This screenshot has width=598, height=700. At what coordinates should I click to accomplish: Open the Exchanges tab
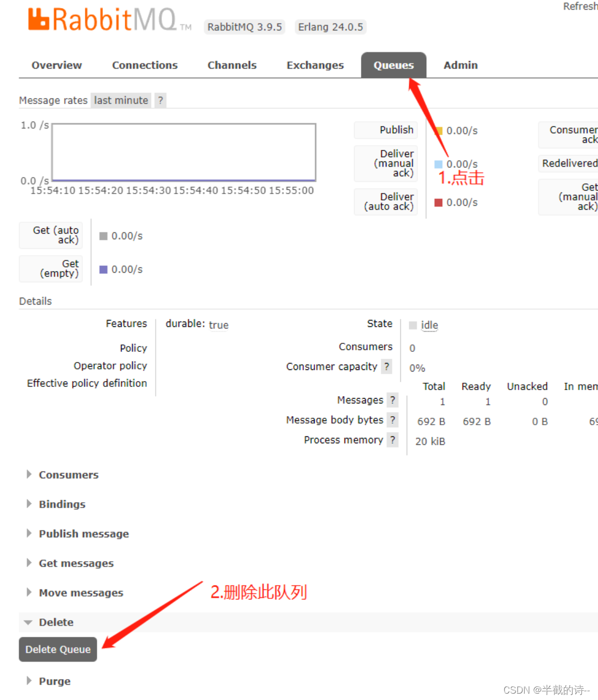(x=315, y=65)
